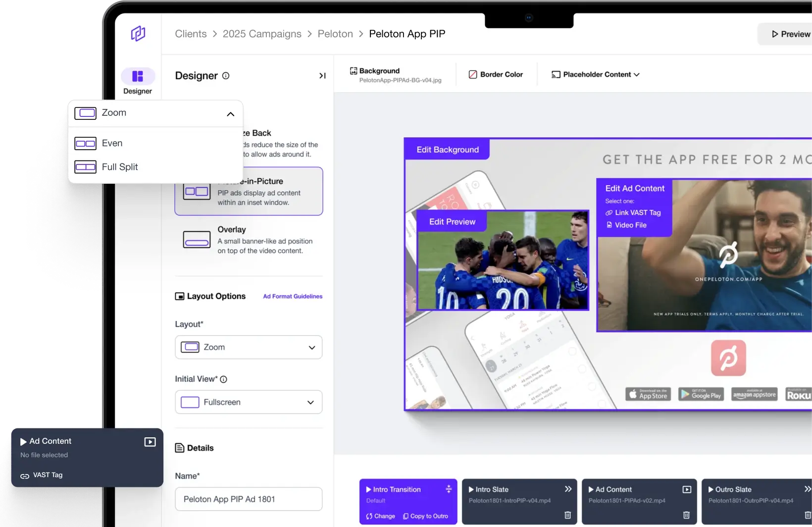Click the Overlay format icon
The image size is (812, 527).
point(197,240)
